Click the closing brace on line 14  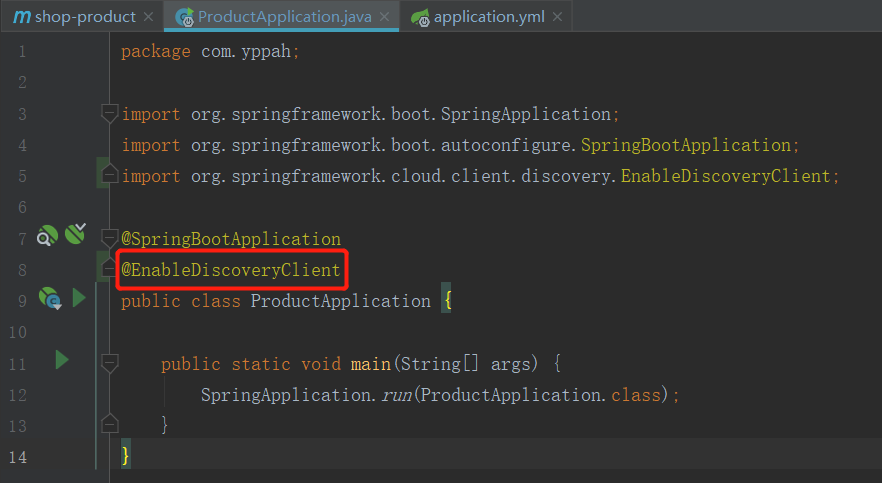pyautogui.click(x=125, y=455)
